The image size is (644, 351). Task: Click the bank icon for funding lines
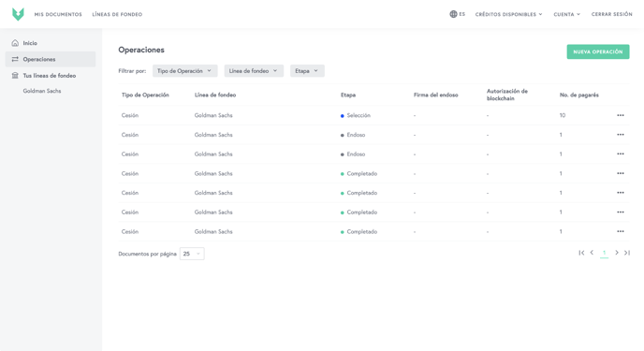point(15,76)
